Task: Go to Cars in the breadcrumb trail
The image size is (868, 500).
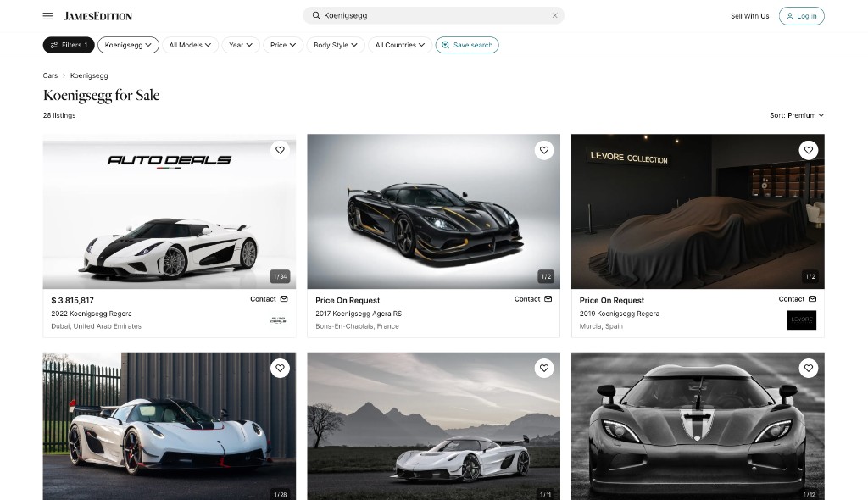Action: coord(50,75)
